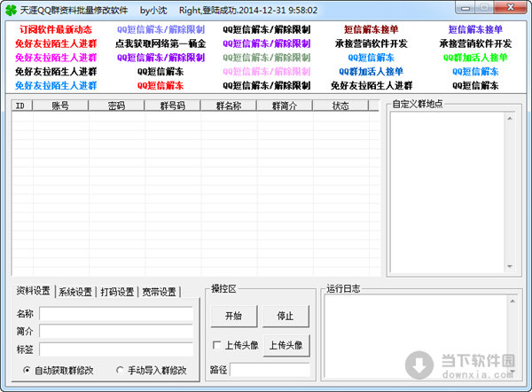Minimize the window

pyautogui.click(x=465, y=8)
